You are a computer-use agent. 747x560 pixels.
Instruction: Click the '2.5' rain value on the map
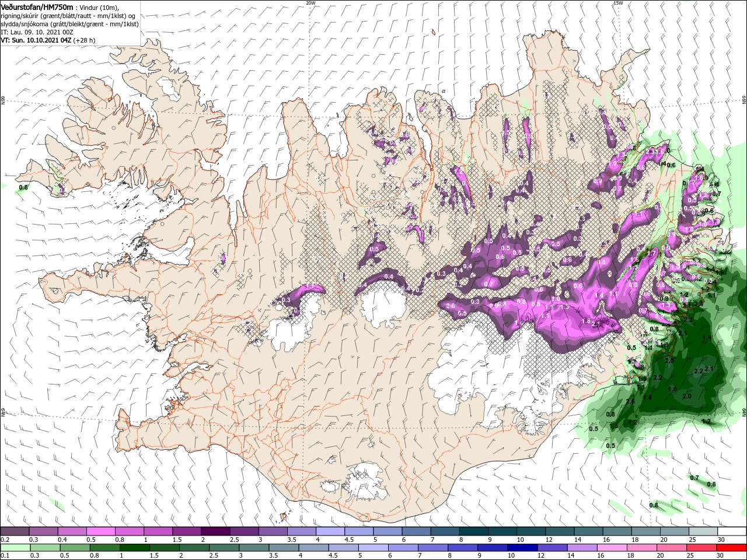pos(669,360)
